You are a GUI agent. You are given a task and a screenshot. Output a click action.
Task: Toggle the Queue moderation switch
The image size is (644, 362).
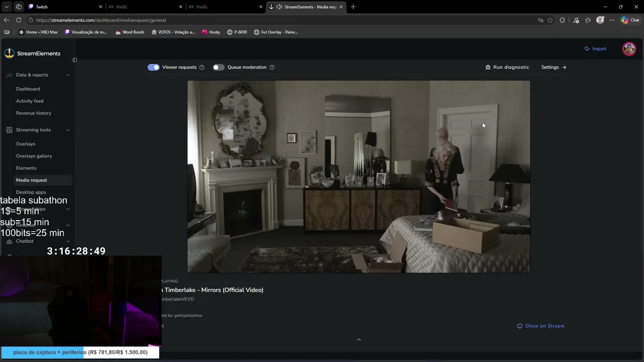click(x=218, y=67)
